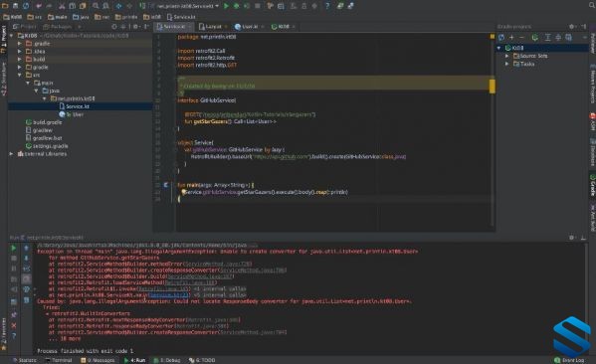Click Expand All icon in Gradle panel
Image resolution: width=596 pixels, height=364 pixels.
click(547, 37)
